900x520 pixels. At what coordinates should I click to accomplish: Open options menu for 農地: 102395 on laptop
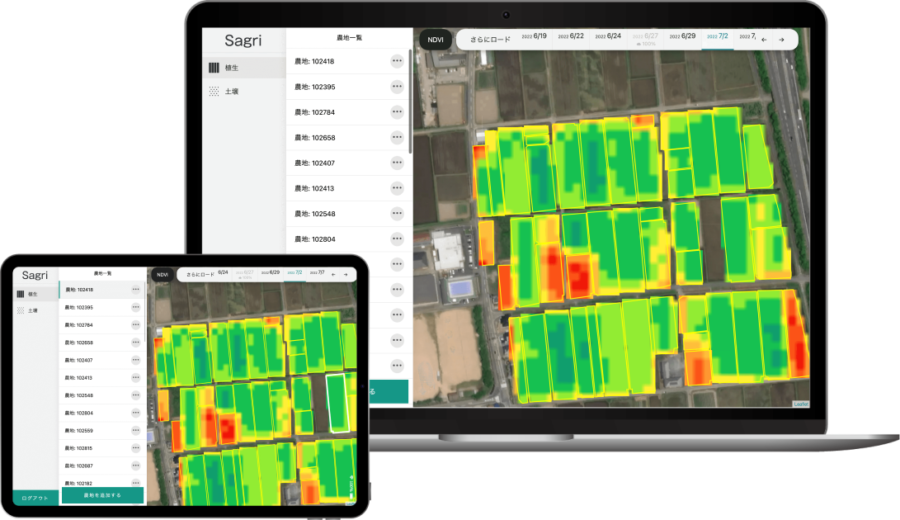pyautogui.click(x=397, y=87)
